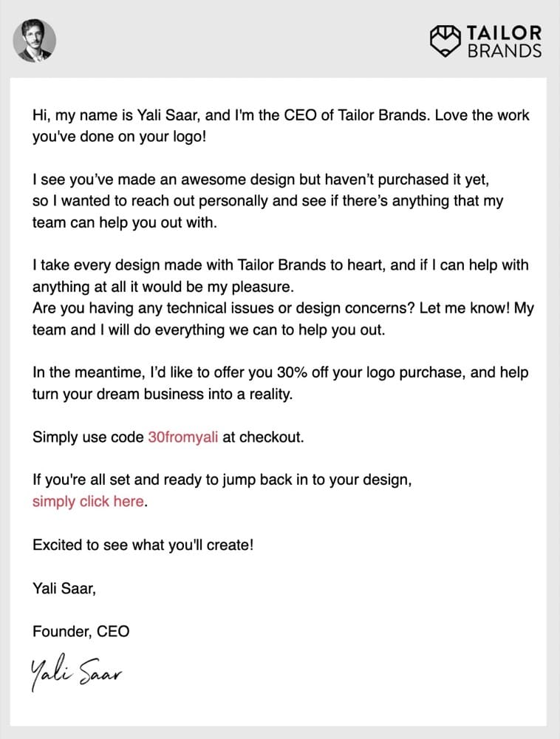Click the typed "Yali Saar," sign-off name
560x739 pixels.
click(64, 588)
